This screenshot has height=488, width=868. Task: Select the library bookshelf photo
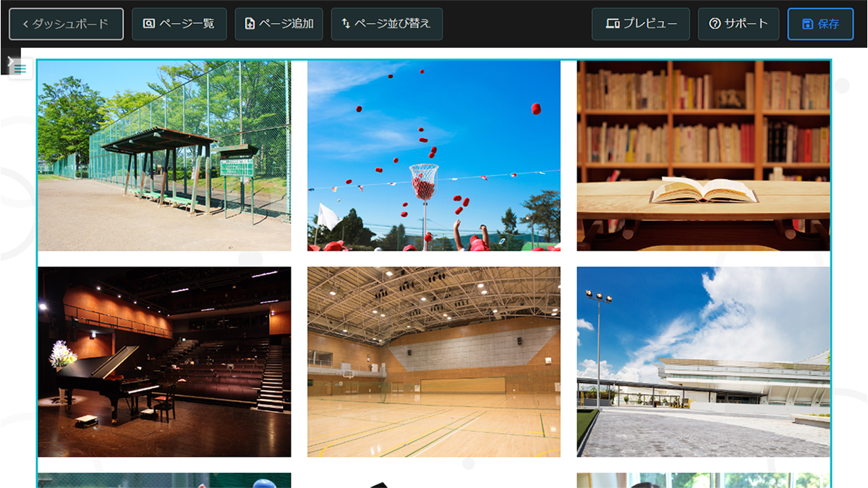point(702,157)
